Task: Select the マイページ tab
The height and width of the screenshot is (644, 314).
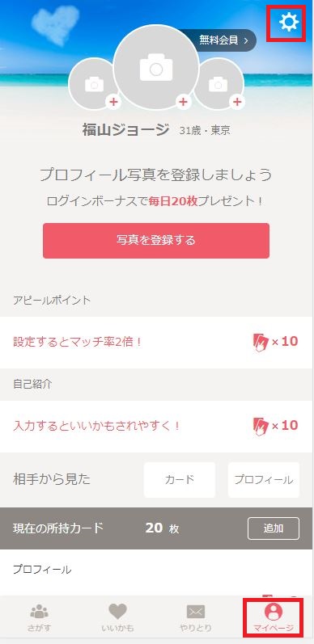Action: coord(274,617)
